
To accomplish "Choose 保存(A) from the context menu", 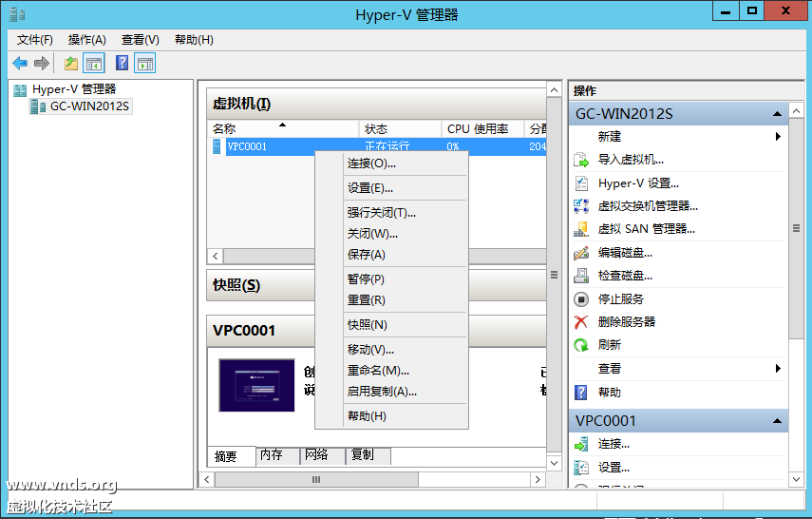I will [x=391, y=255].
